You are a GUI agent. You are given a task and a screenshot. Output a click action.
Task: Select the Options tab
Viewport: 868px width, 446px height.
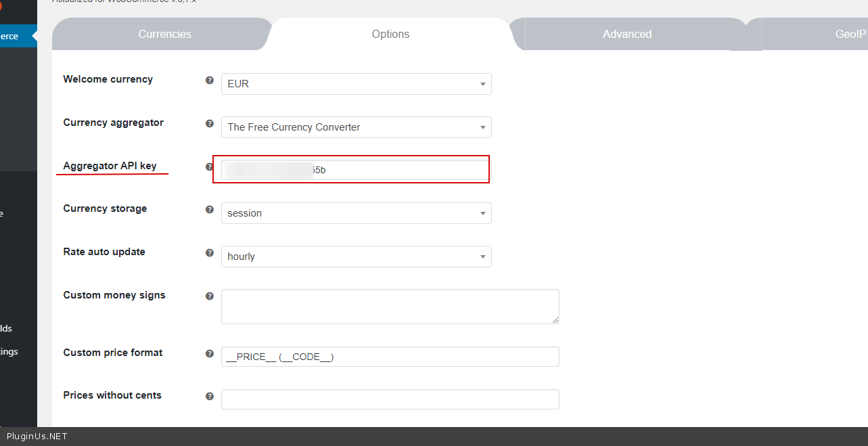(x=390, y=34)
